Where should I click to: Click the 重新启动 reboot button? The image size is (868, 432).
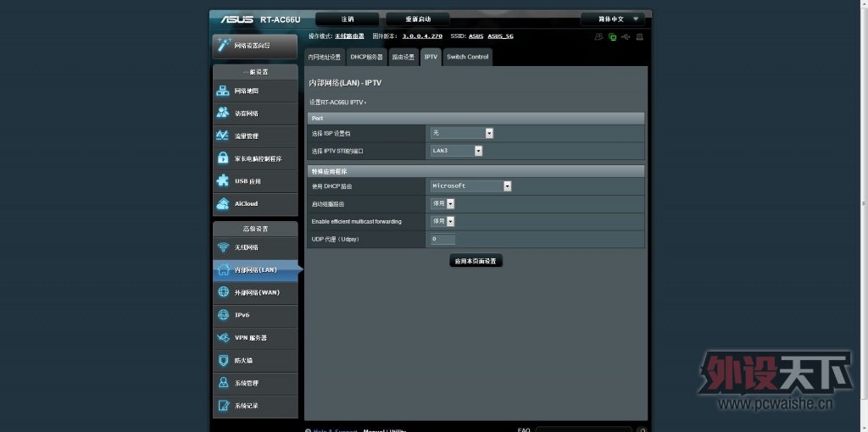[x=418, y=19]
